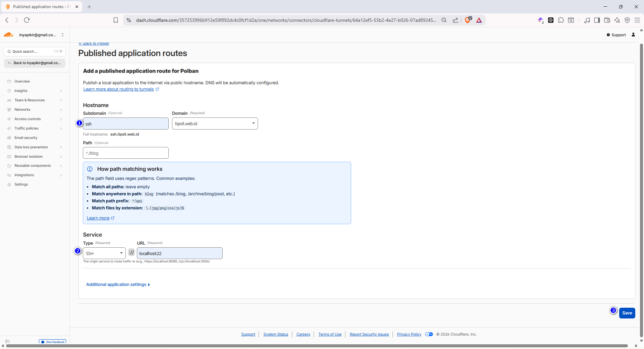Screen dimensions: 644x349
Task: Expand Additional application settings
Action: (x=118, y=285)
